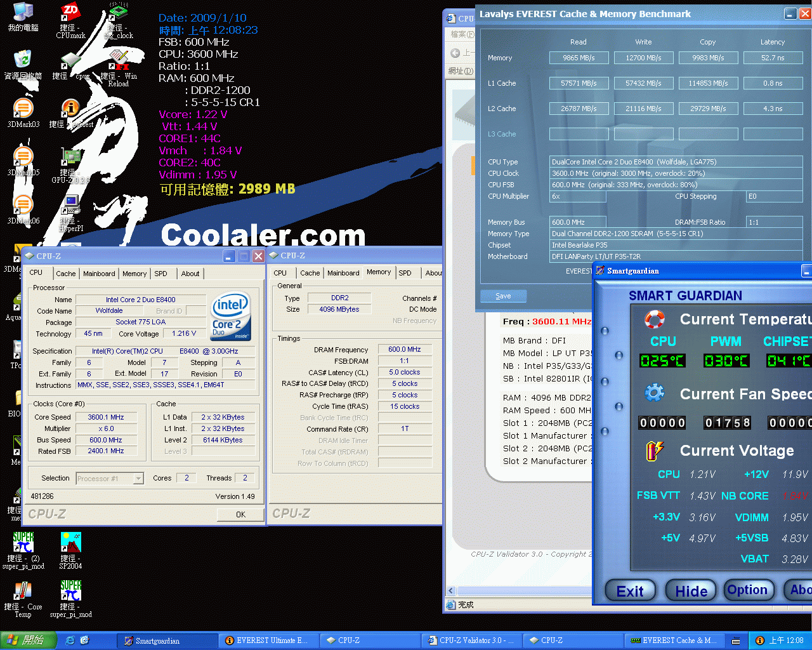Screen dimensions: 812x650
Task: Click Option in Smart Guardian
Action: pos(747,590)
